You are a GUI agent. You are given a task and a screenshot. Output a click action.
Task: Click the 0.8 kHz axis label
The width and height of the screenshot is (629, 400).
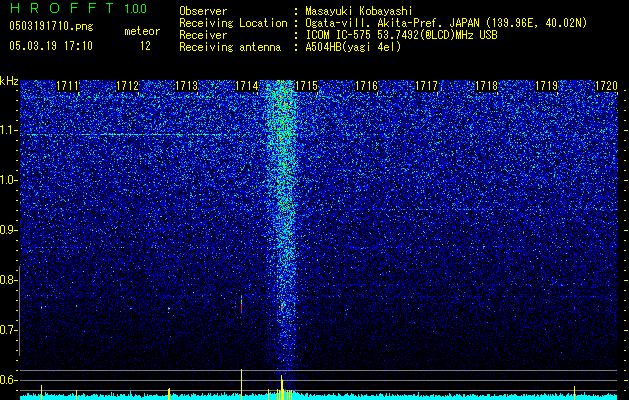[x=8, y=280]
